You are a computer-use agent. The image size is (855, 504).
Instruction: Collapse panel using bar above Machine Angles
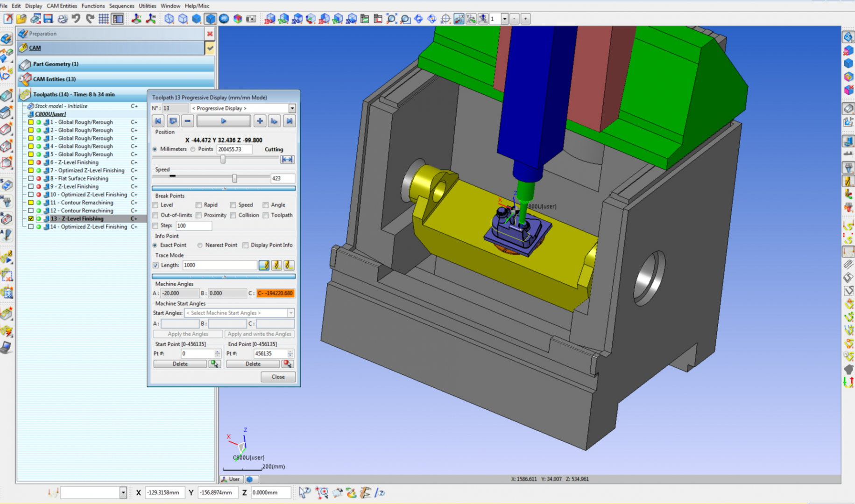[224, 277]
